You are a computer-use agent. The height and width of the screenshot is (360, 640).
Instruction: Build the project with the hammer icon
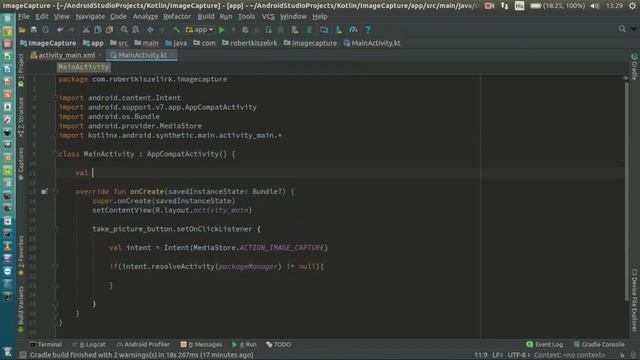(x=176, y=30)
